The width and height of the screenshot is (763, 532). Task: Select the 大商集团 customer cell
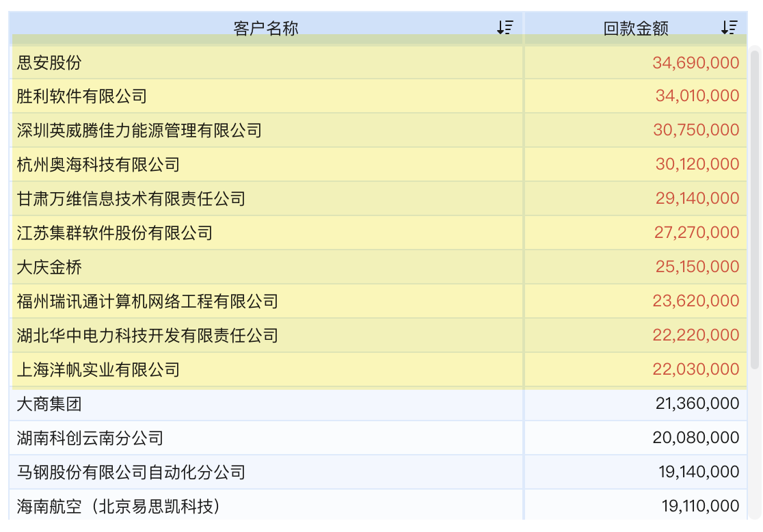pos(266,403)
